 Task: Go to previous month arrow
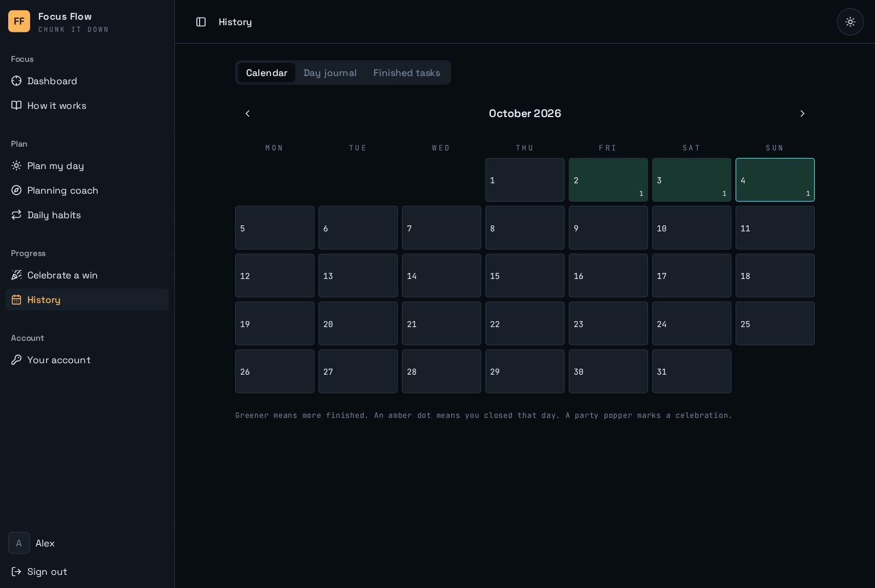[x=247, y=113]
